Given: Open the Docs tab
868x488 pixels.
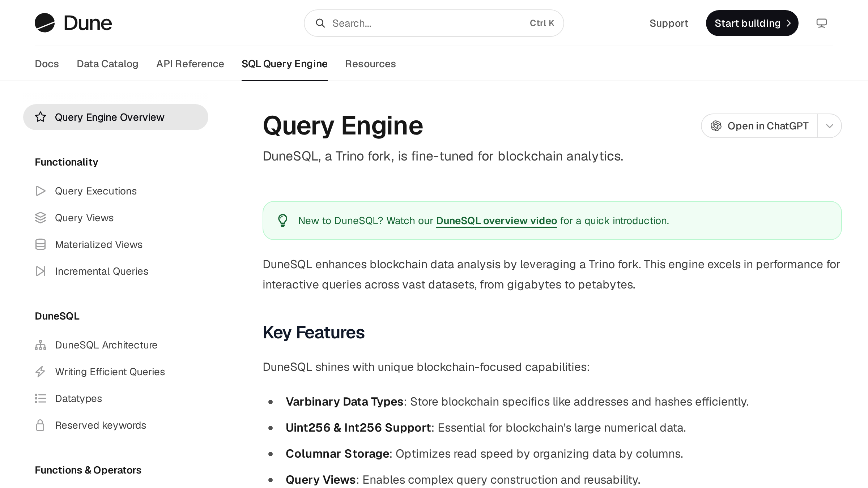Looking at the screenshot, I should click(x=47, y=64).
